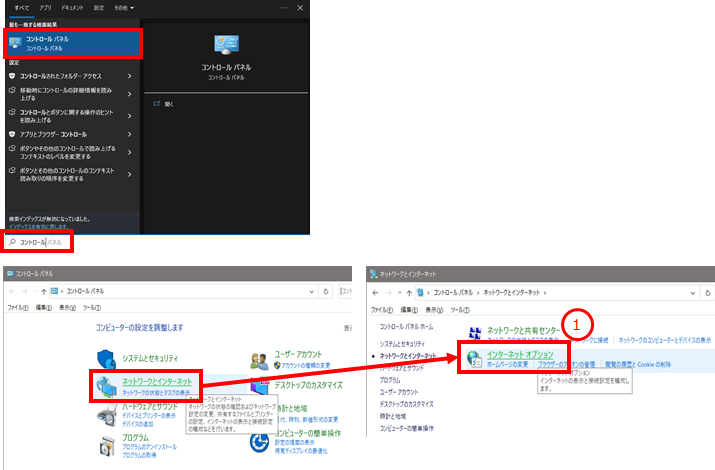
Task: Click Back arrow in ネットワークとインターネット window
Action: (375, 293)
